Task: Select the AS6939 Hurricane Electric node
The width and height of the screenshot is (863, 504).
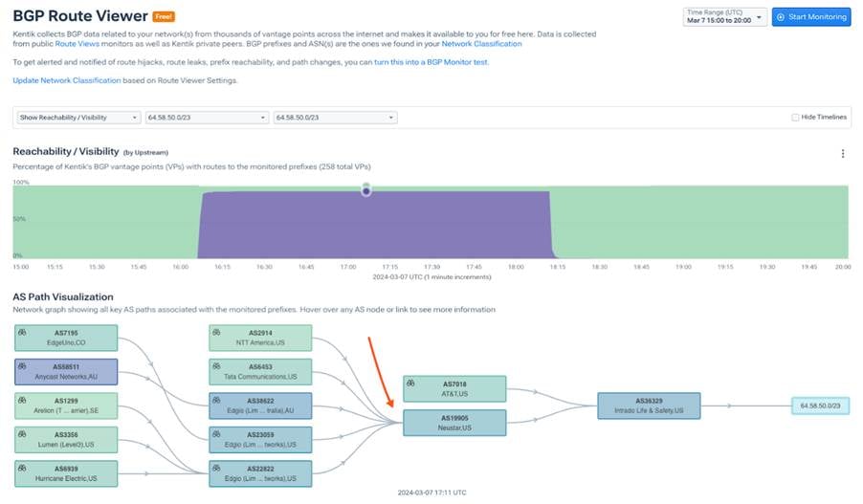Action: (66, 473)
